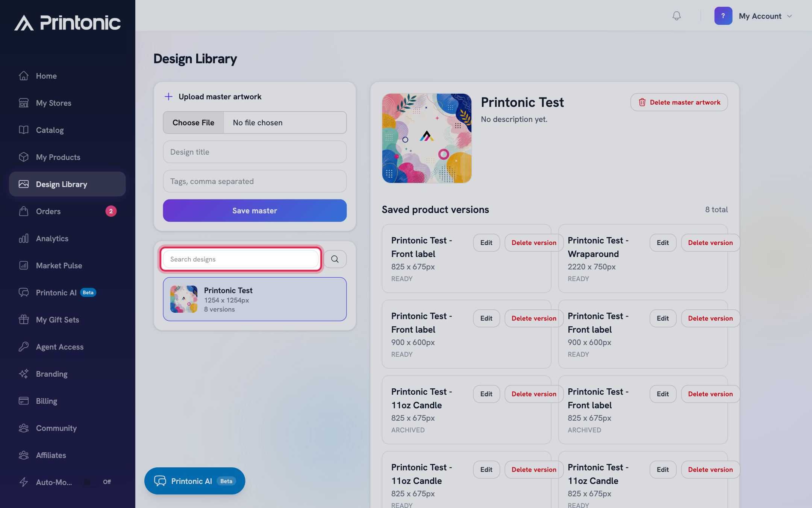The image size is (812, 508).
Task: Click the Printonic logo
Action: click(68, 23)
